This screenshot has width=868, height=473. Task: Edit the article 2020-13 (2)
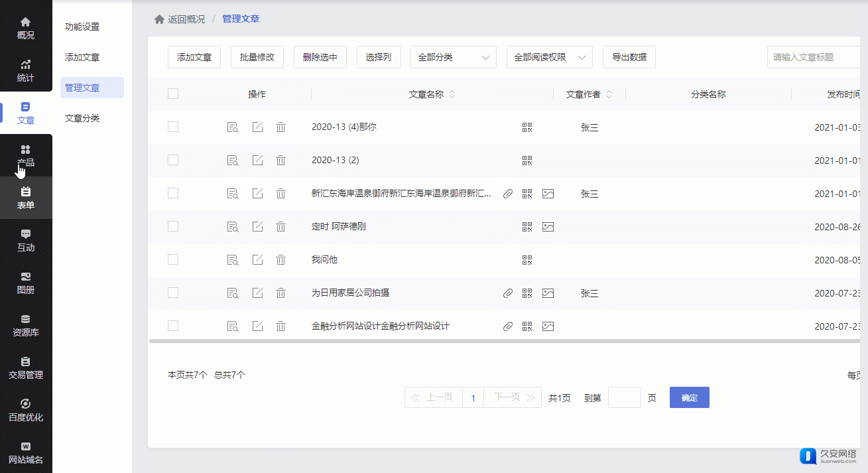(258, 160)
